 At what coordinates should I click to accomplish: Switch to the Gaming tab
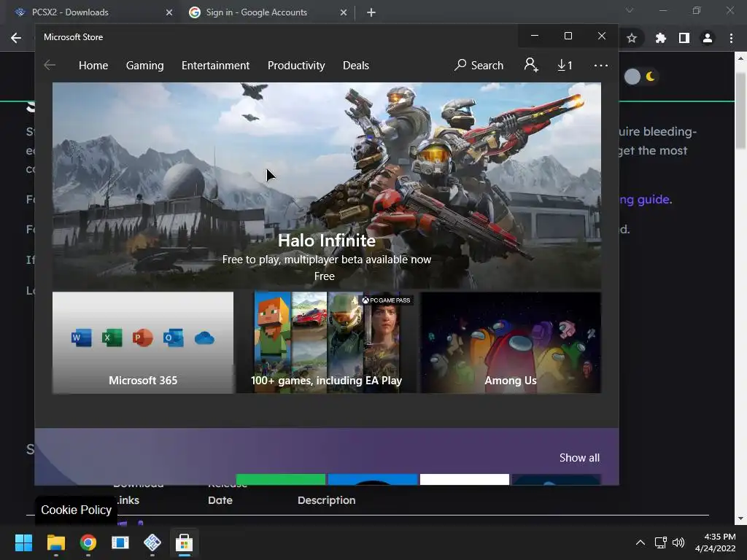point(145,65)
